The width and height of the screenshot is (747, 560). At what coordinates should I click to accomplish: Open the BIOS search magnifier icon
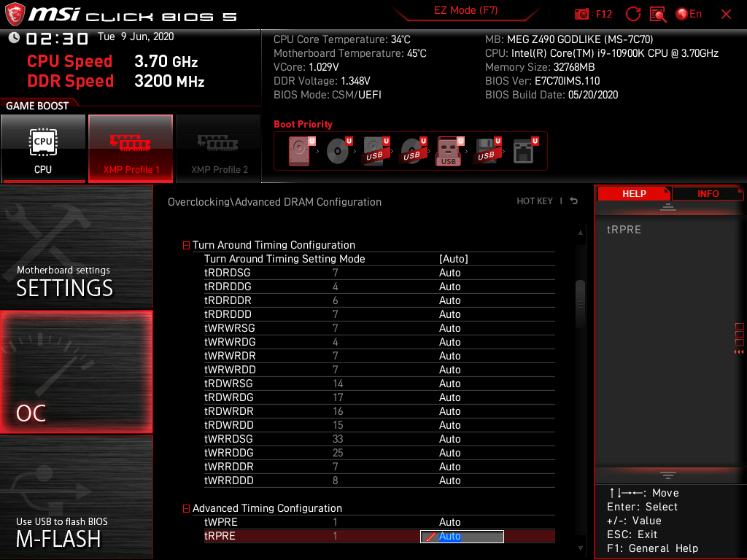click(658, 15)
